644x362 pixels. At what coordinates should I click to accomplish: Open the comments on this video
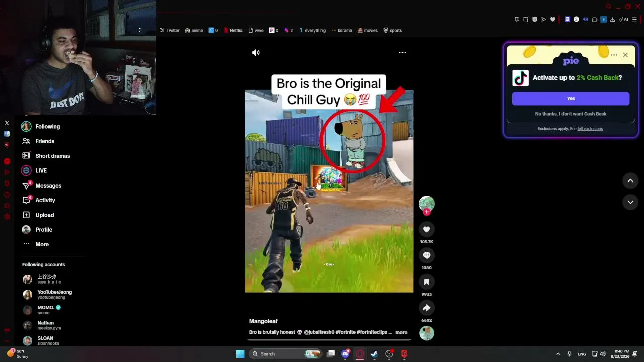click(x=426, y=255)
